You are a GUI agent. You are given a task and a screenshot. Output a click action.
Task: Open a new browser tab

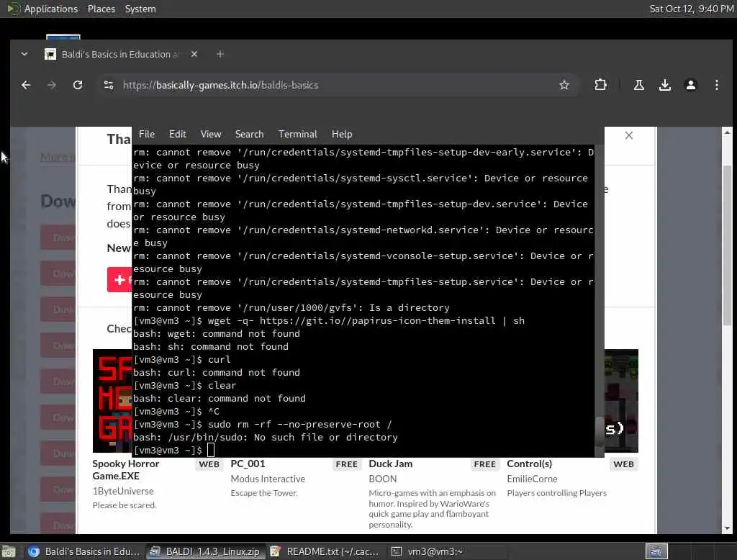coord(220,54)
